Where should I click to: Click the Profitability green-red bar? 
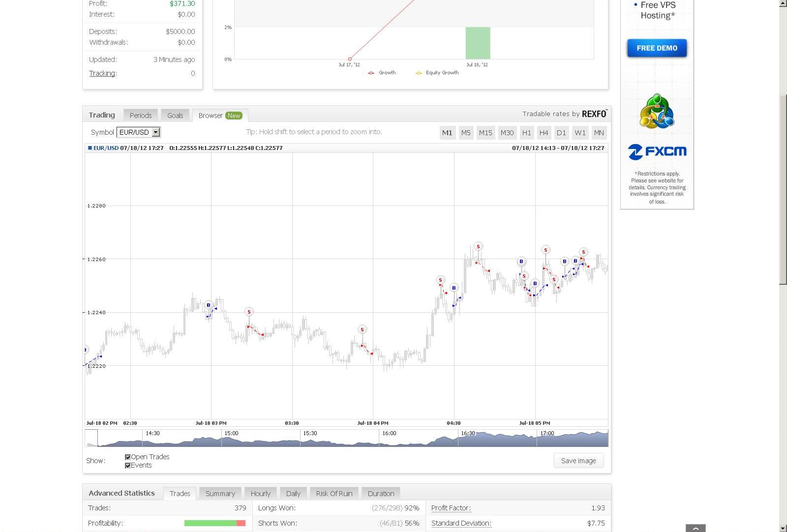pos(214,523)
